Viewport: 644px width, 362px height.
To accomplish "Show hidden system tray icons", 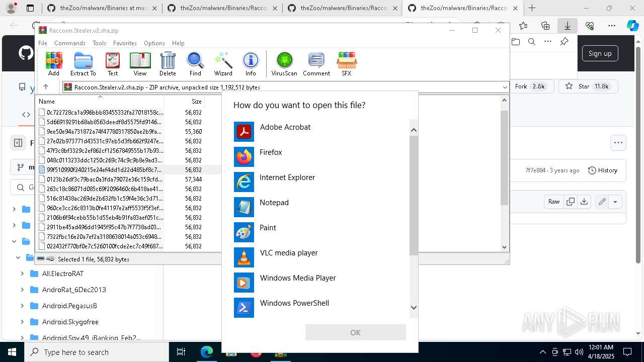I will (x=542, y=352).
